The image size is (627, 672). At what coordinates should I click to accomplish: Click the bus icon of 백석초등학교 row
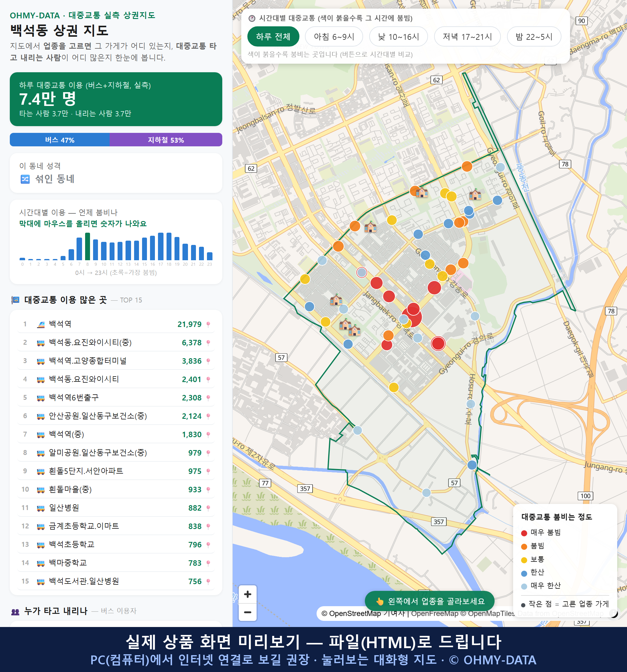41,545
